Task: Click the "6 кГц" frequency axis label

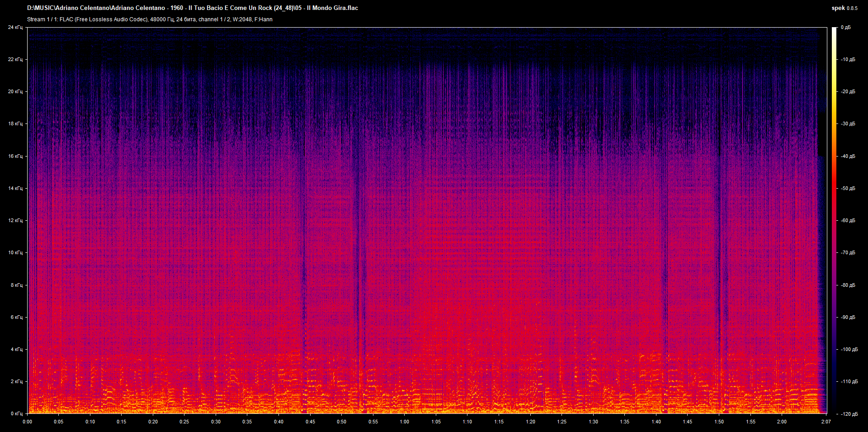Action: point(17,318)
